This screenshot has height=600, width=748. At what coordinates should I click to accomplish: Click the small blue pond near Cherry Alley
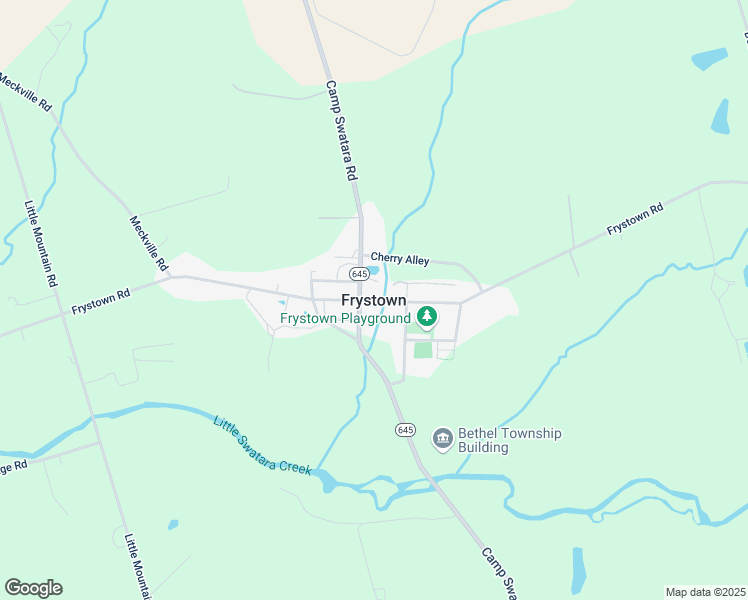(374, 270)
